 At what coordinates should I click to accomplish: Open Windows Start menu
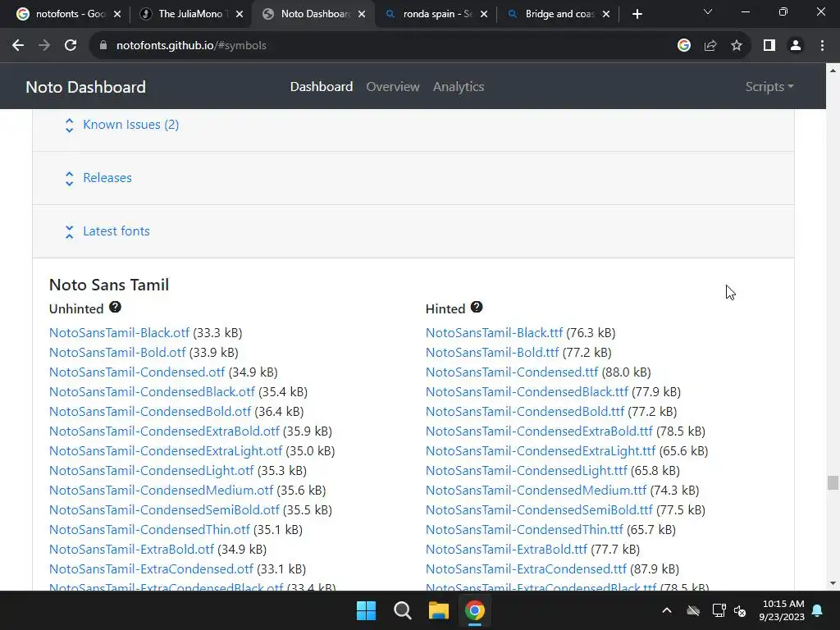367,610
